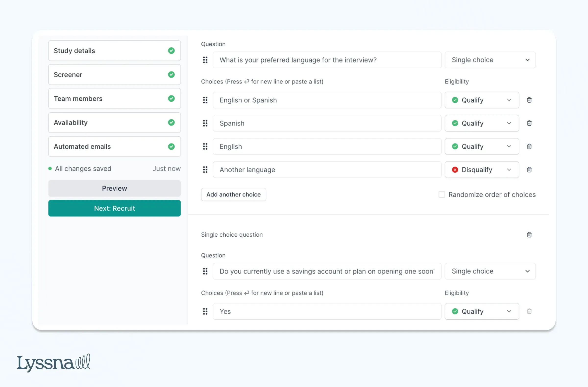Click the drag handle of the interview language question

click(205, 60)
